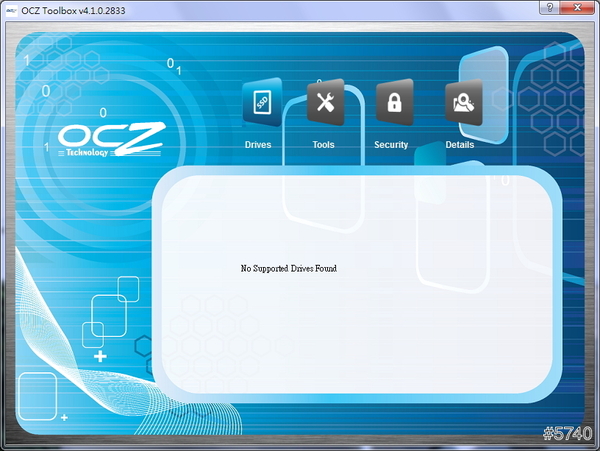Click the Drives label

[x=258, y=145]
